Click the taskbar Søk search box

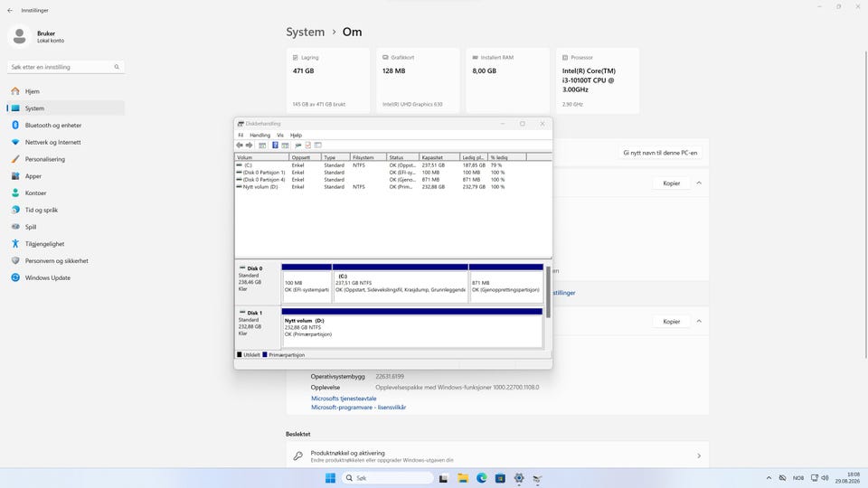click(388, 478)
